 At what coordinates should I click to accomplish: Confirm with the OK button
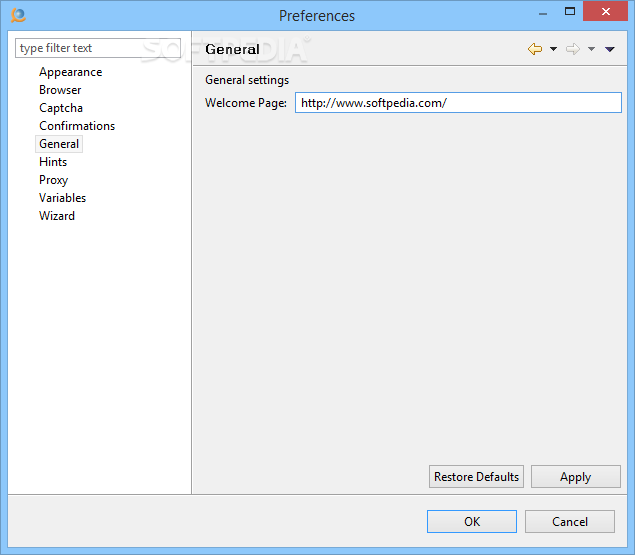point(472,521)
